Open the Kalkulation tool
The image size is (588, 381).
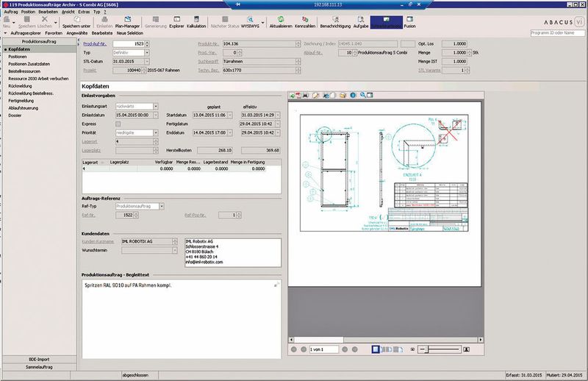196,22
